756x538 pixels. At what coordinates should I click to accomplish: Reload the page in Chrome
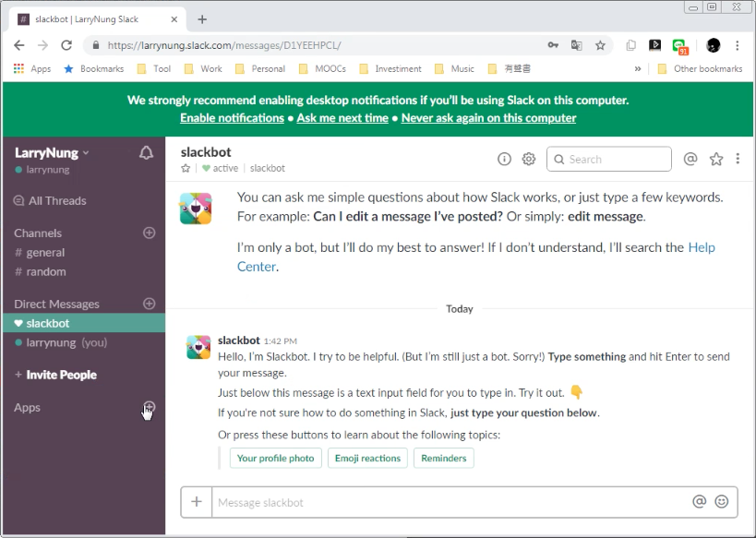point(66,45)
